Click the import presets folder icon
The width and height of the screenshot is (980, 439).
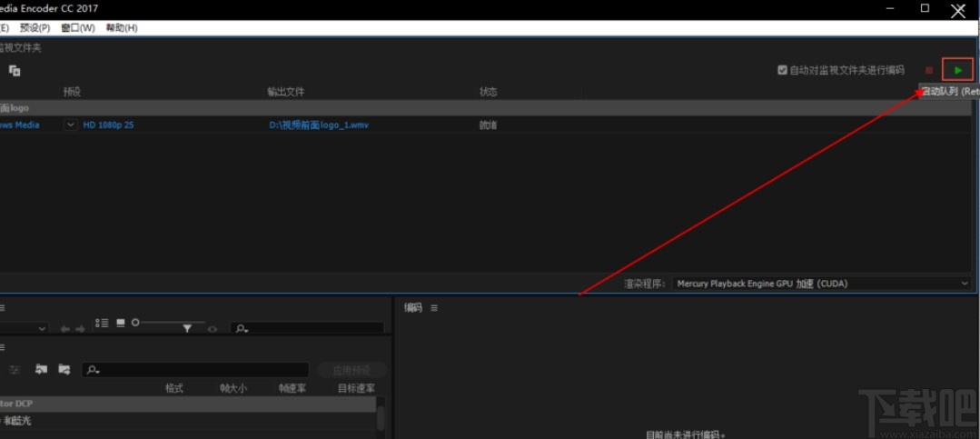point(41,369)
